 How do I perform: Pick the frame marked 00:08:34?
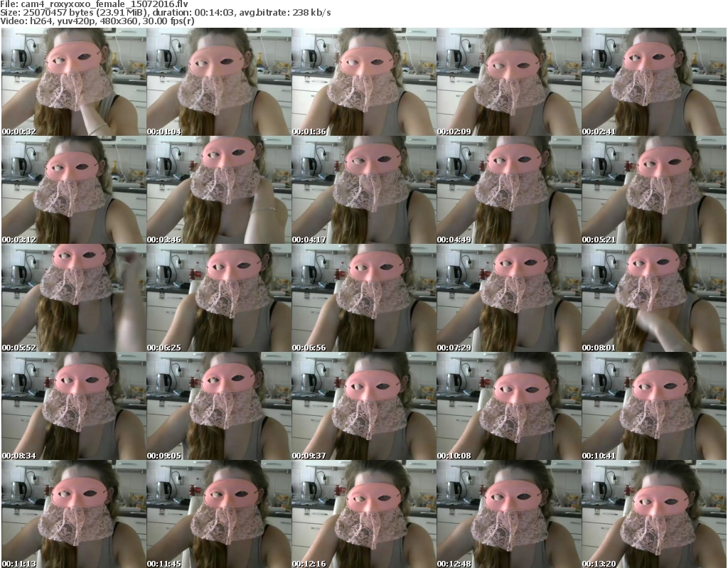click(74, 407)
